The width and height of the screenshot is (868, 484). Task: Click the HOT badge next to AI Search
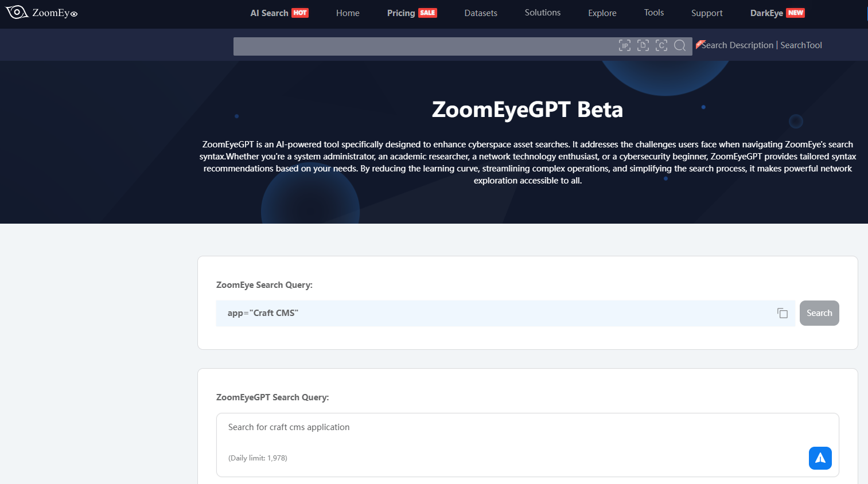tap(300, 12)
